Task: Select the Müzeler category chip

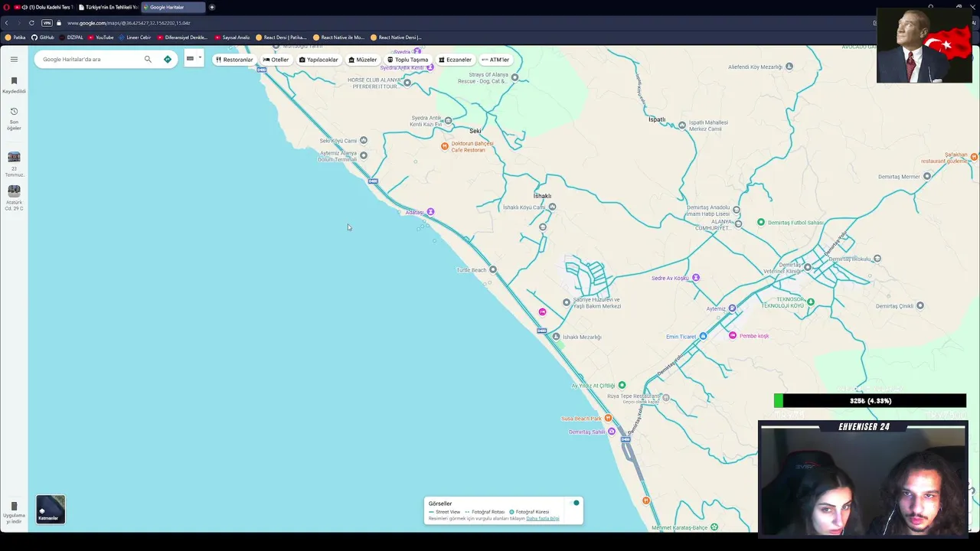Action: [x=363, y=60]
